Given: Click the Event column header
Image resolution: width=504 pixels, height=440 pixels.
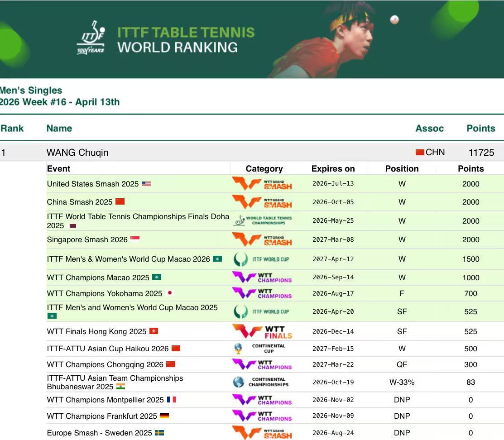Looking at the screenshot, I should click(58, 168).
